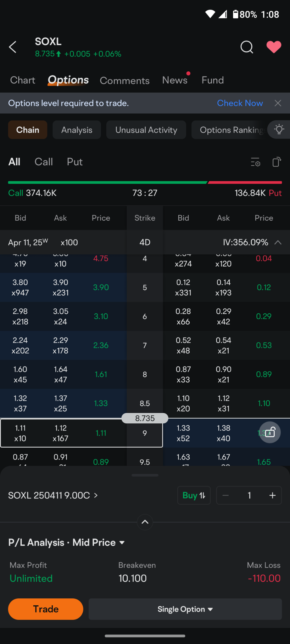Switch to the Comments tab
The width and height of the screenshot is (290, 644).
click(x=125, y=80)
